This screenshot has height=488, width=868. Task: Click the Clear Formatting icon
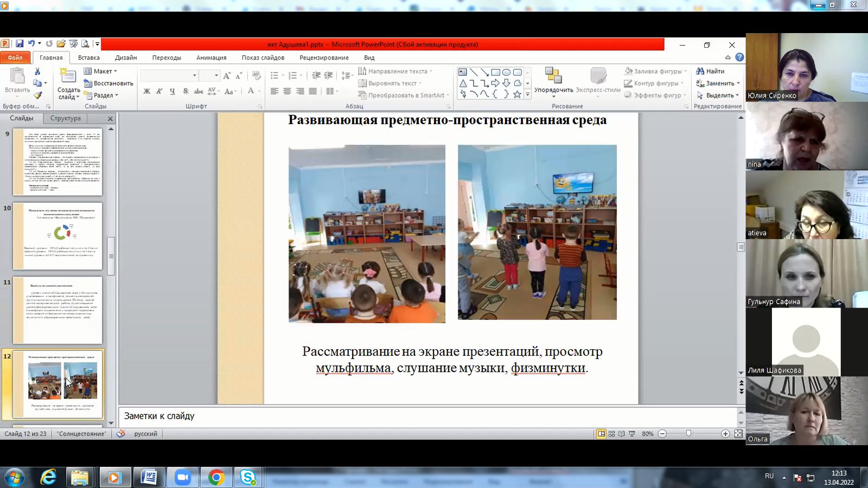257,75
